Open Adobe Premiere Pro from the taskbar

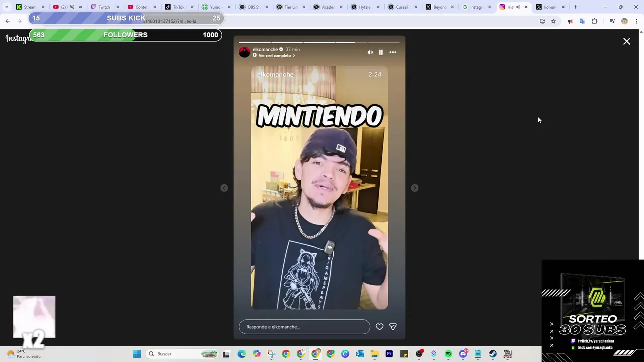coord(389,354)
